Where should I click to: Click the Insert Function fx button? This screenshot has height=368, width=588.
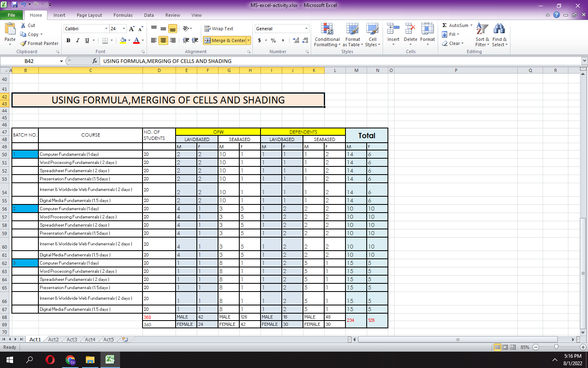tap(95, 61)
